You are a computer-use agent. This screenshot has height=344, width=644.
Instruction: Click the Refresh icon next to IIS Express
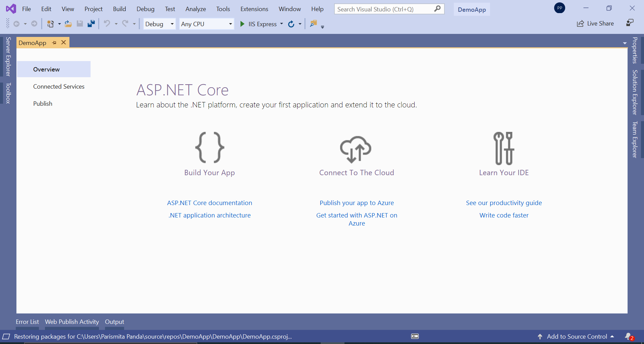point(291,24)
